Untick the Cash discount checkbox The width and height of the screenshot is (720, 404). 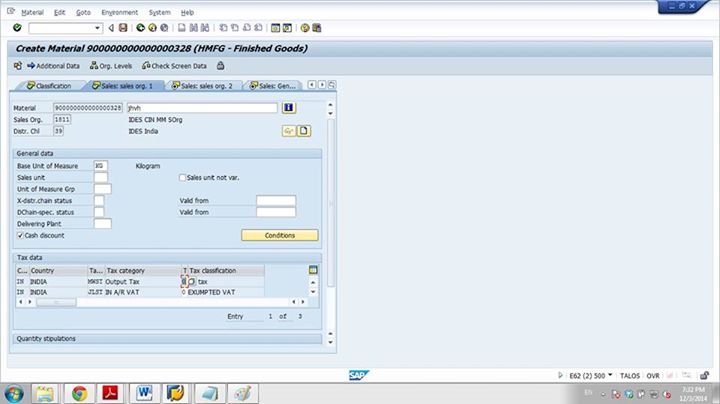pos(20,235)
